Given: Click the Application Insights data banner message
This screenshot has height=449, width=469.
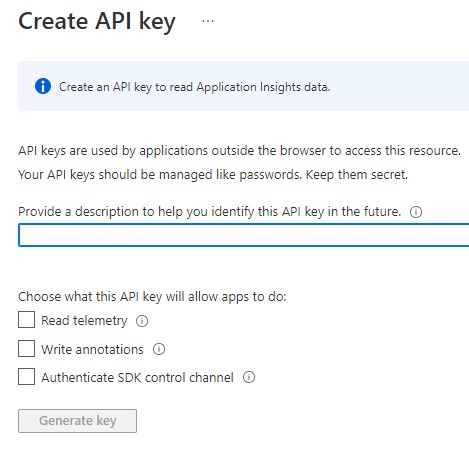Looking at the screenshot, I should tap(194, 87).
